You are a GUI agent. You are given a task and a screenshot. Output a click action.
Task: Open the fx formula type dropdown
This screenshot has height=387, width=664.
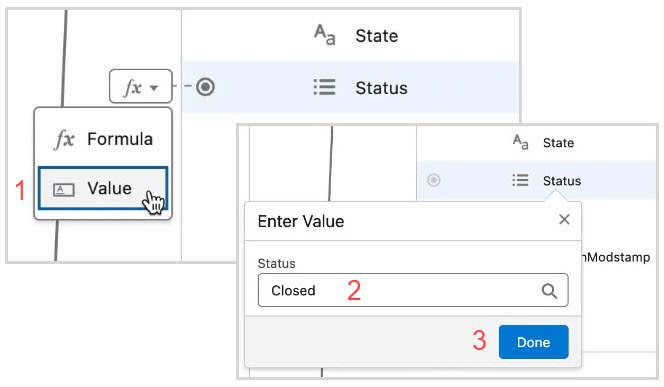141,86
